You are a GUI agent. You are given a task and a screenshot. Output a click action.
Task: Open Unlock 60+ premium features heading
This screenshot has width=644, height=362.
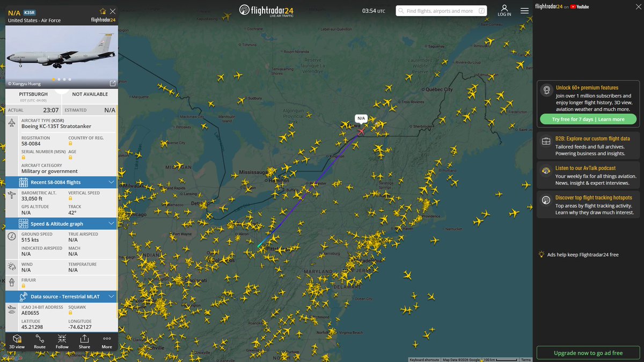click(x=587, y=87)
